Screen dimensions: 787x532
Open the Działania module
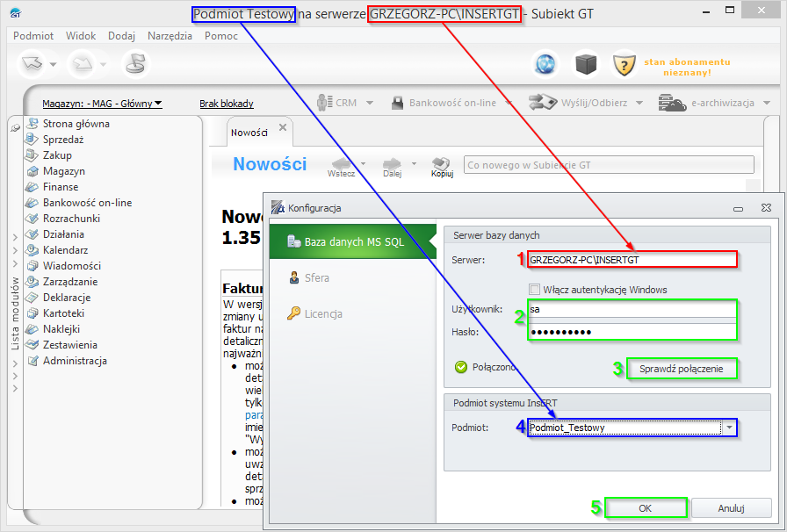coord(63,234)
